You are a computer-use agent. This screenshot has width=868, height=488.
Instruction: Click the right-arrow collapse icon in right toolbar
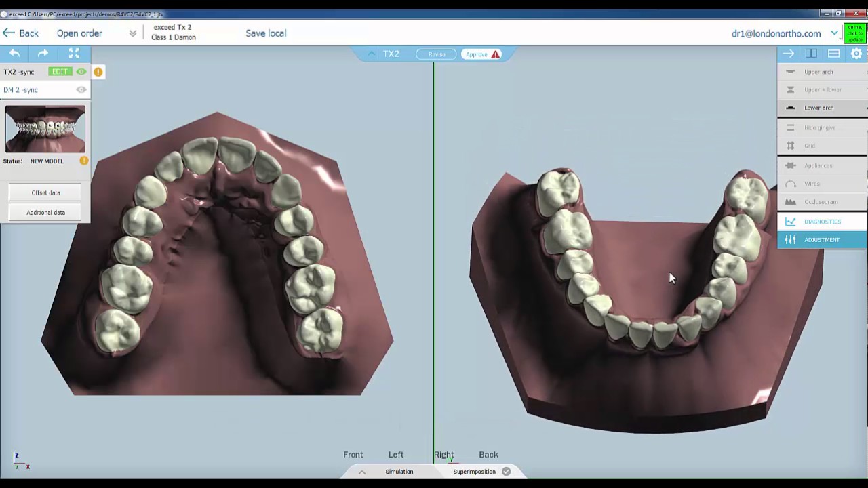point(788,53)
